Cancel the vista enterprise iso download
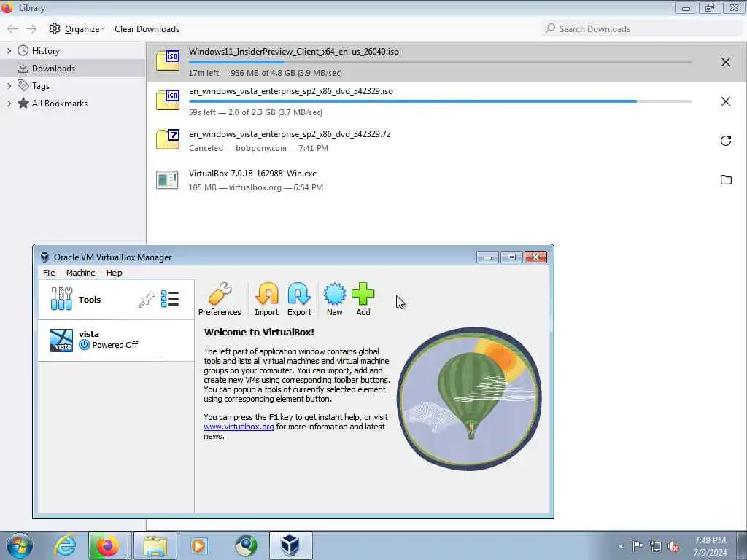This screenshot has height=560, width=747. (726, 101)
